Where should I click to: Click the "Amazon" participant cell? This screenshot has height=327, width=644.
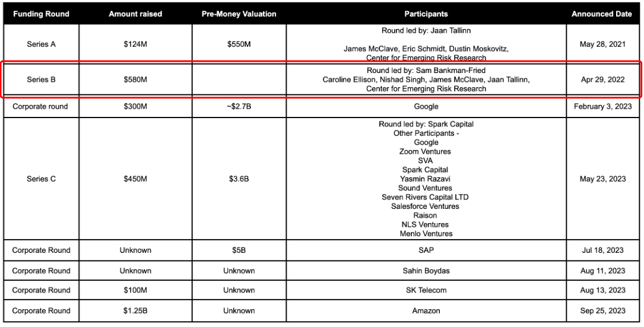coord(426,310)
